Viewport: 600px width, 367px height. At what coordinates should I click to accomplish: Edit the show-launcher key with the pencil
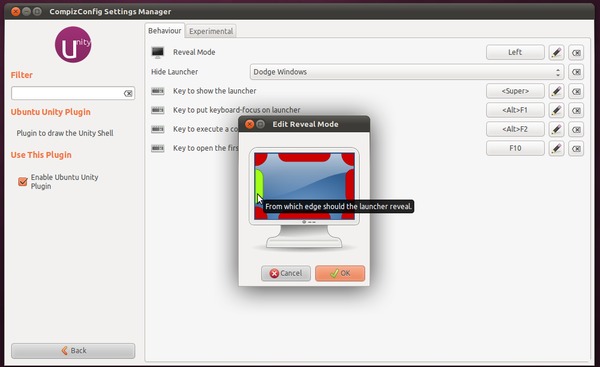click(x=556, y=91)
